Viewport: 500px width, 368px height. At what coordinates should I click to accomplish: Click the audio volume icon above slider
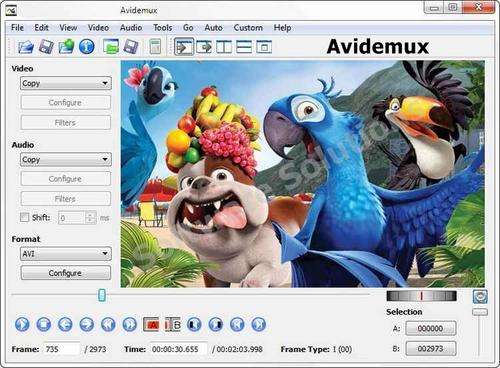pos(480,296)
